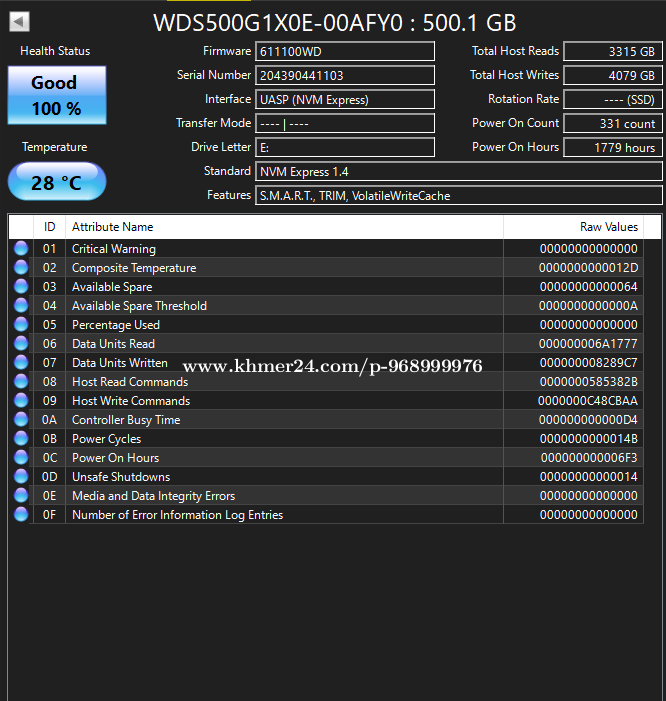The height and width of the screenshot is (701, 666).
Task: Select the Data Units Read attribute name
Action: click(x=114, y=343)
